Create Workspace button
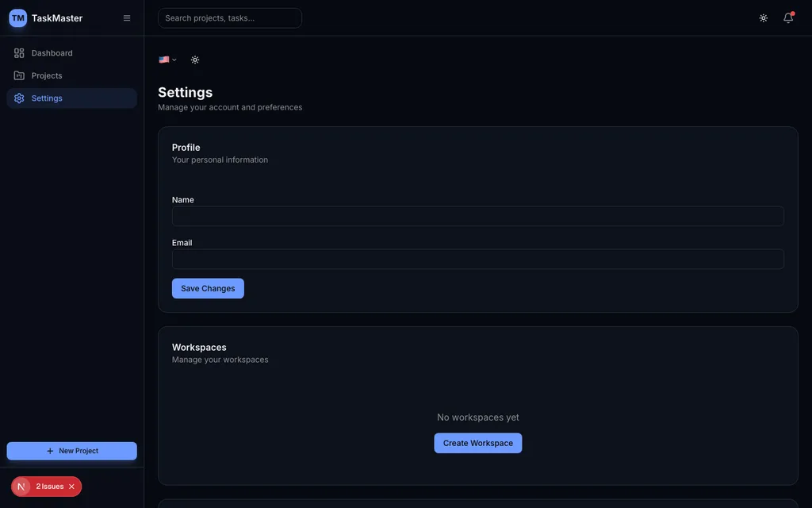 pos(477,443)
